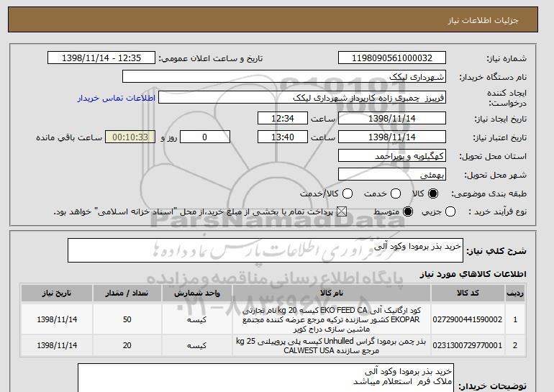
Task: Click product code 0272900441590002
Action: 468,319
